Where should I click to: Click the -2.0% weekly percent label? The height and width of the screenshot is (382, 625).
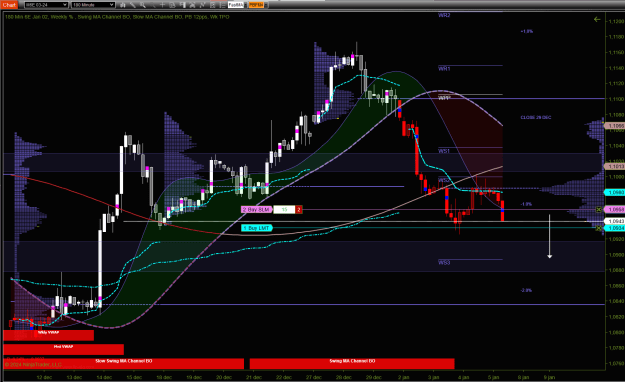(526, 290)
